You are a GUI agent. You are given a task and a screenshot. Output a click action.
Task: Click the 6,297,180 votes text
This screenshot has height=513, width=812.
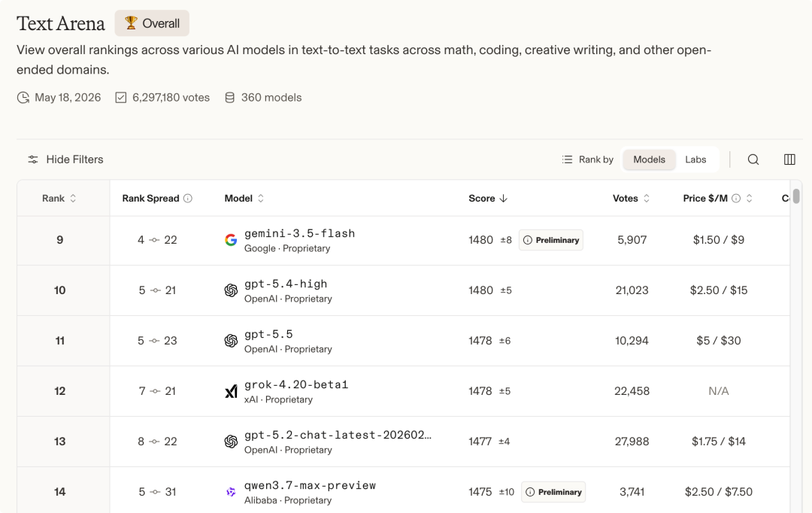tap(171, 98)
